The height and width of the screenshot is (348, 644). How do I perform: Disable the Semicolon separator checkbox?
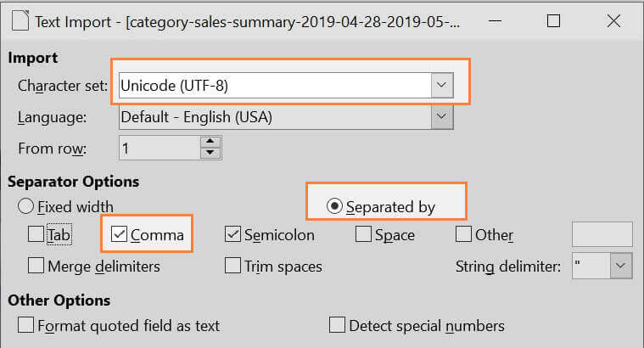(x=233, y=234)
